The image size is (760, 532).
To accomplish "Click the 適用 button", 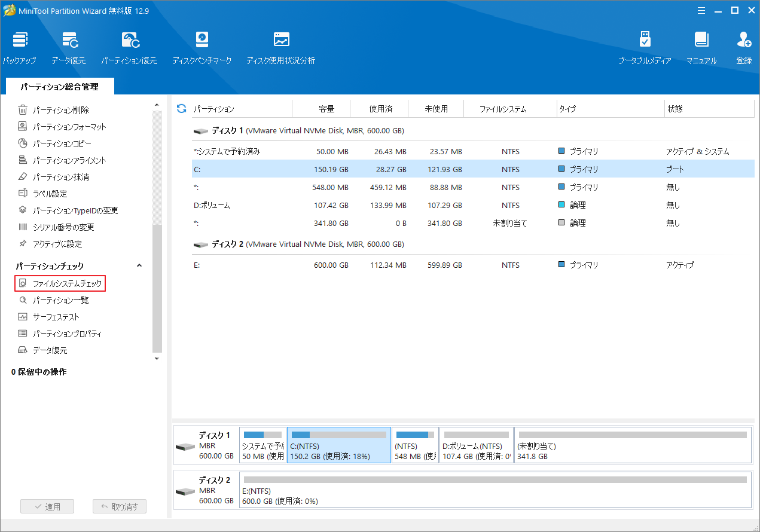I will [47, 506].
